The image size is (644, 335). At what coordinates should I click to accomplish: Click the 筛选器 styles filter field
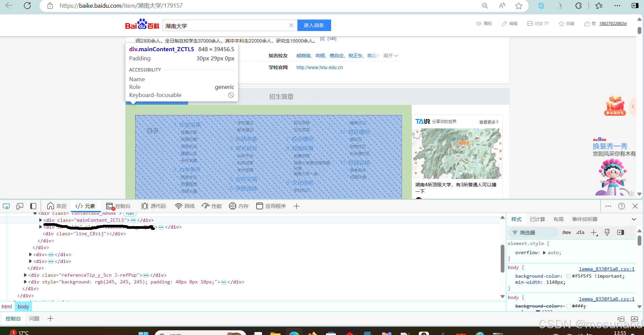pos(533,233)
